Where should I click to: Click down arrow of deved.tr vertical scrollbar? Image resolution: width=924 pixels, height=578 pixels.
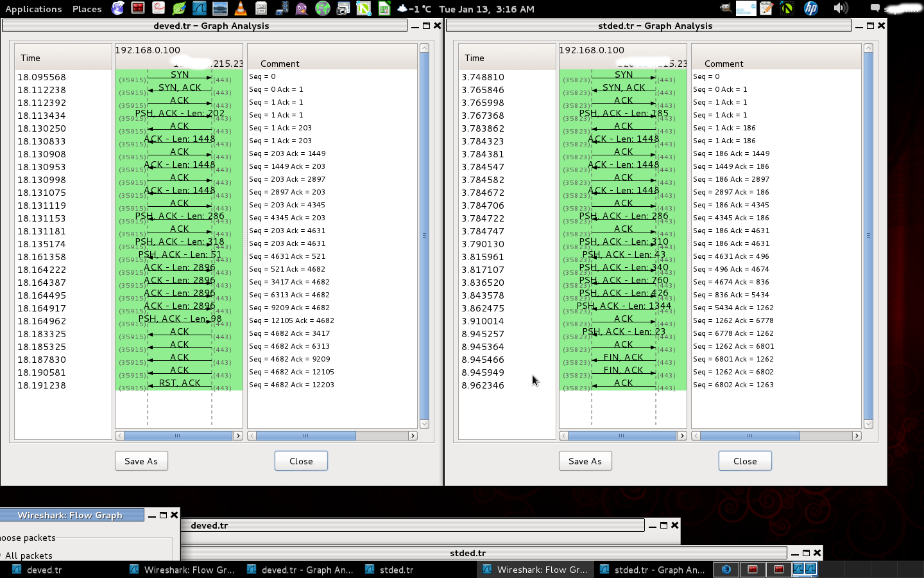click(x=424, y=425)
